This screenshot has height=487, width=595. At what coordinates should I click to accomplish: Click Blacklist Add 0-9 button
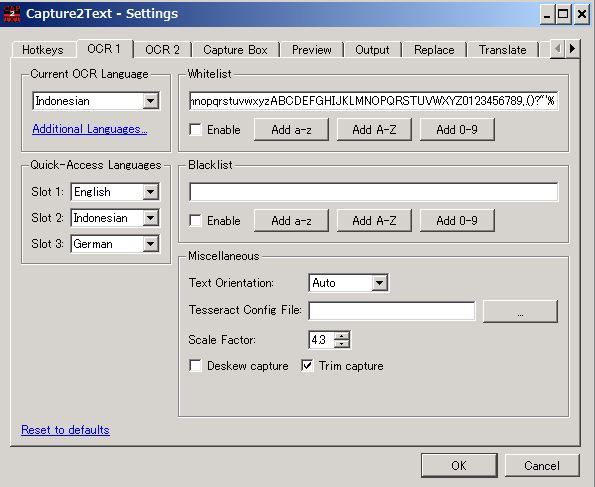pos(457,221)
